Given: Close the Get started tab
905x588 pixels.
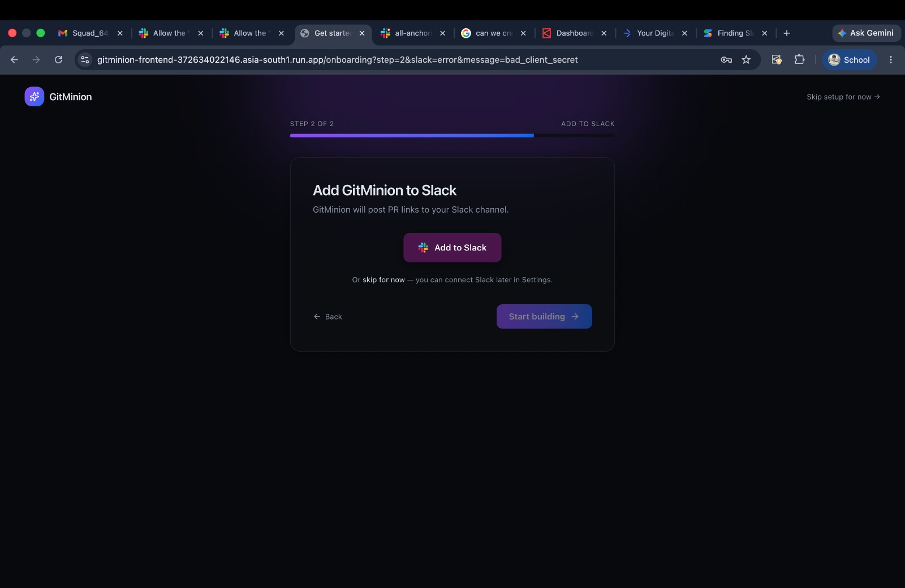Looking at the screenshot, I should coord(362,33).
